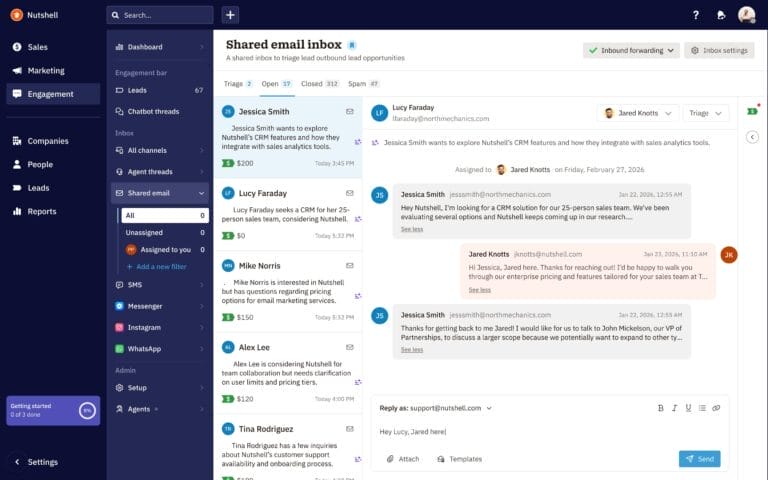Viewport: 768px width, 480px height.
Task: Open the help question mark icon
Action: pos(696,15)
